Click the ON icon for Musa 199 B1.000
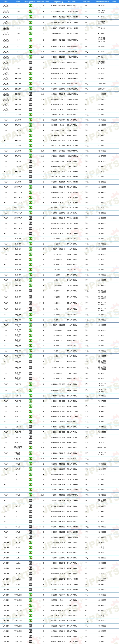This screenshot has height=644, width=119. (30, 573)
